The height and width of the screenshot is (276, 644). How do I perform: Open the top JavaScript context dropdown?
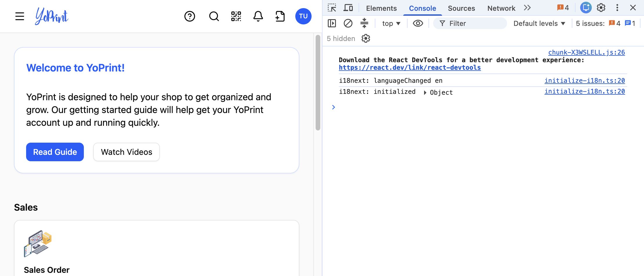tap(391, 23)
